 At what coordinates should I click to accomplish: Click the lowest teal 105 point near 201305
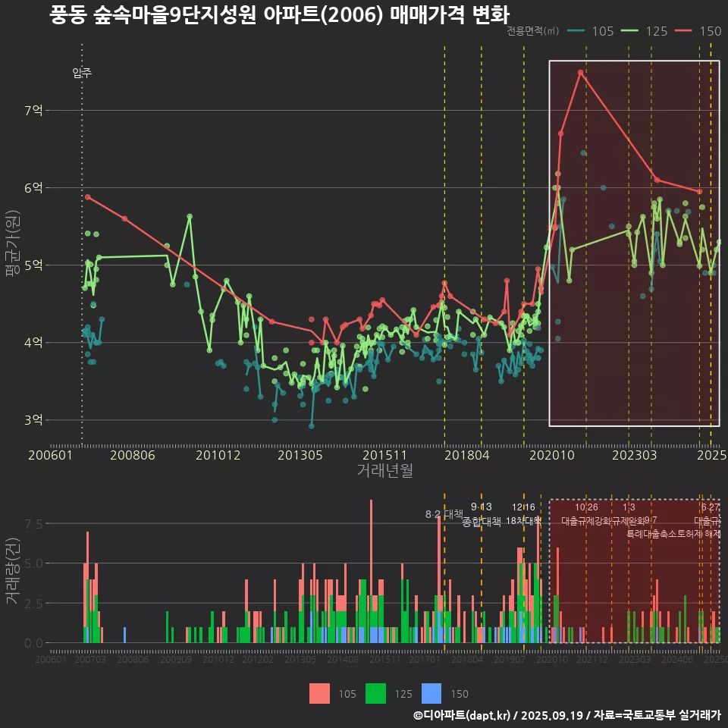[311, 426]
